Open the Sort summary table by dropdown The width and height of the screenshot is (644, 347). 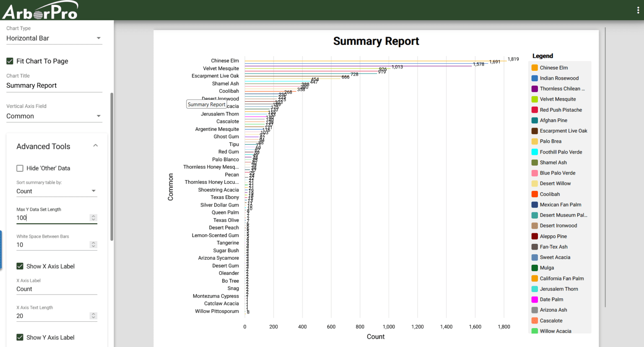point(56,191)
